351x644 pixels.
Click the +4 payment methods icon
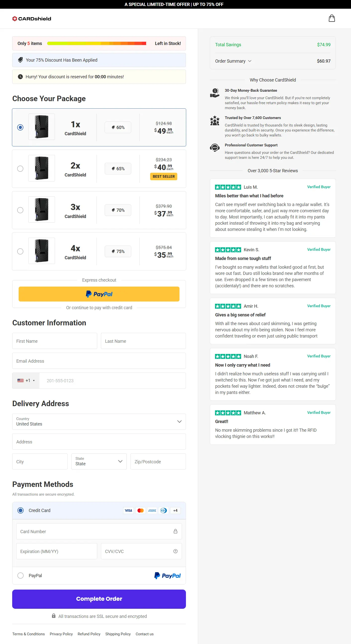175,510
